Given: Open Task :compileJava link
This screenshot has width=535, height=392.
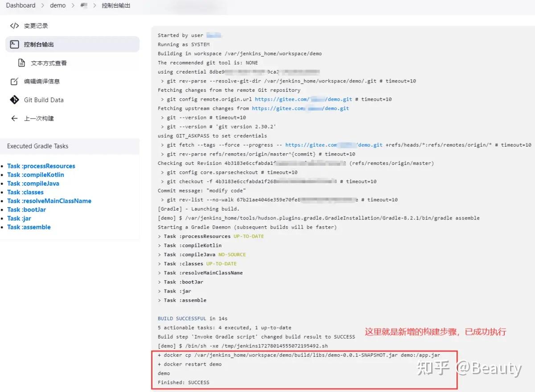Looking at the screenshot, I should click(33, 184).
